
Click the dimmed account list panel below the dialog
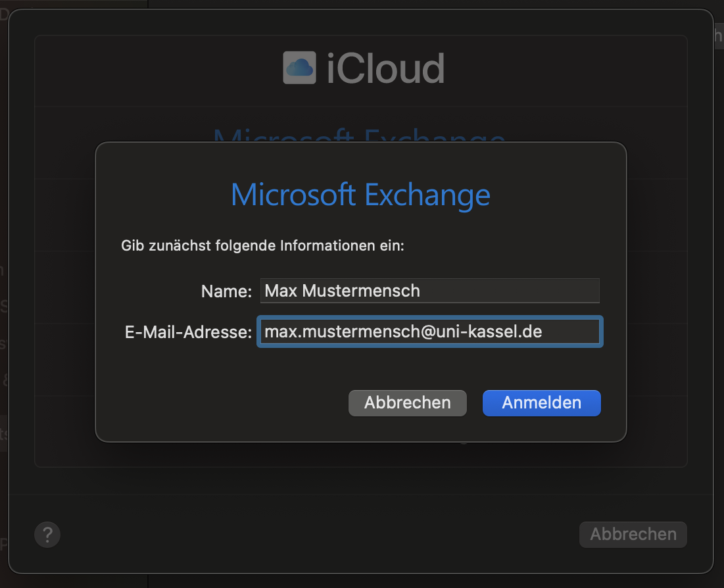click(x=360, y=454)
